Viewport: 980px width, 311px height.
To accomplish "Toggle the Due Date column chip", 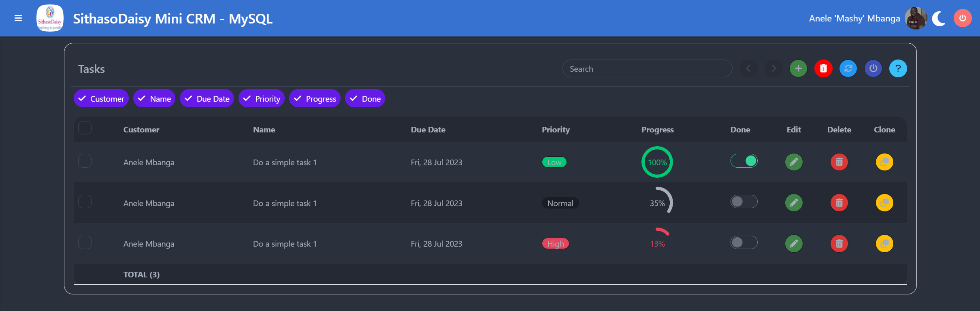I will [207, 98].
